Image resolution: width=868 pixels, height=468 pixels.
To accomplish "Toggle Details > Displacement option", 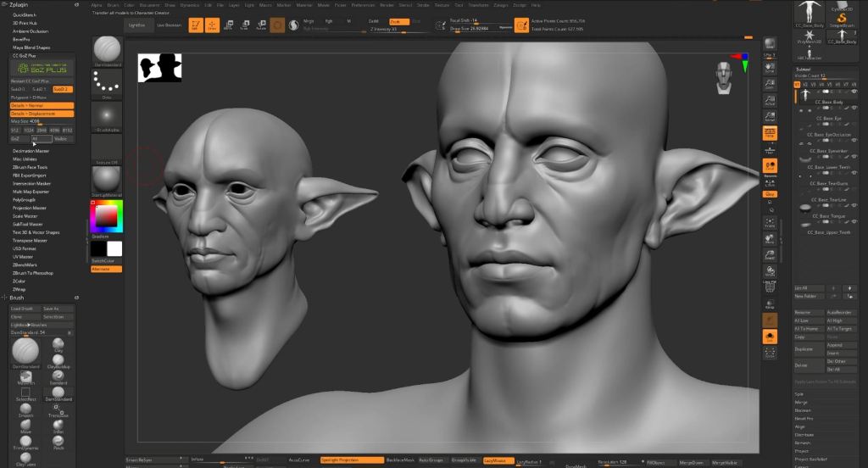I will click(42, 114).
